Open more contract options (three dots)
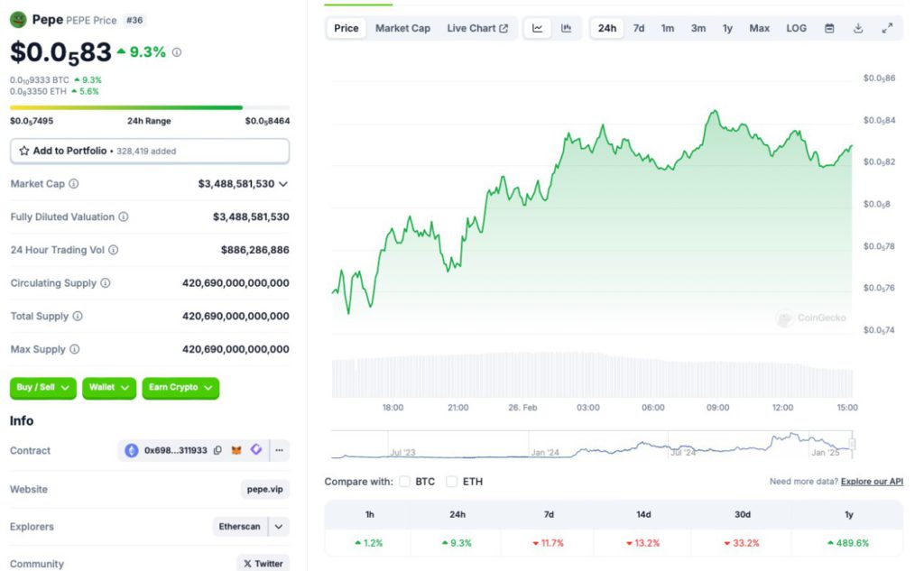 point(279,450)
